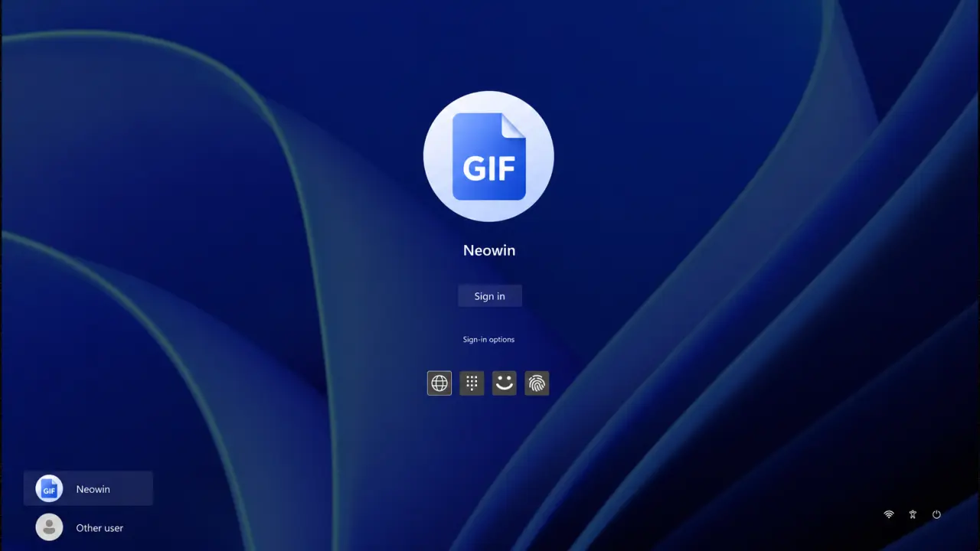
Task: Select the fingerprint sign-in option
Action: (x=537, y=383)
